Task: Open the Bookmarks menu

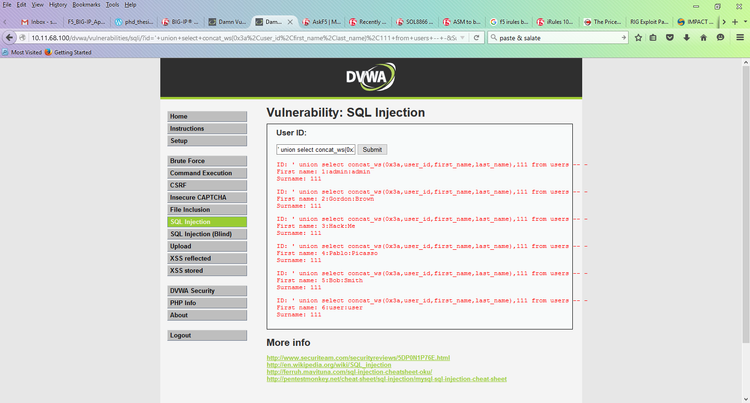Action: click(86, 5)
